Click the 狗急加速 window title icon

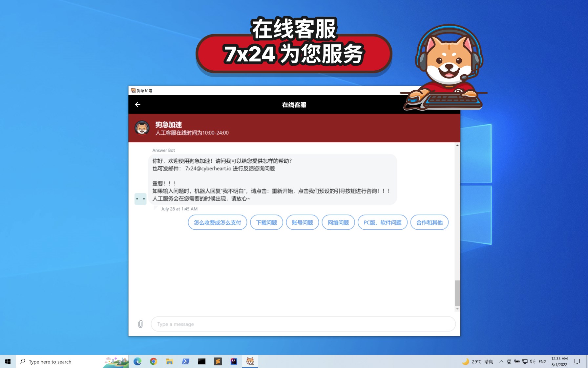133,90
